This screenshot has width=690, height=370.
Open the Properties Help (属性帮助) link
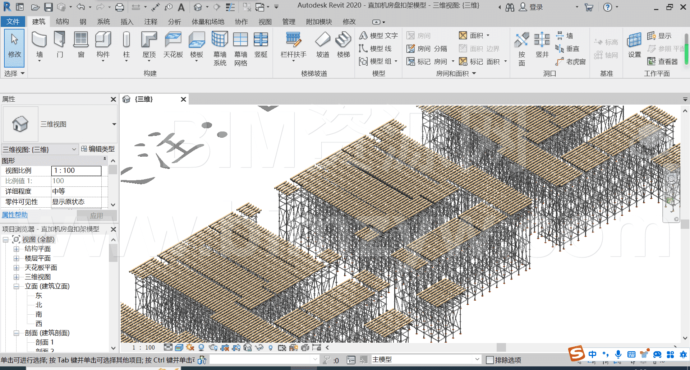pos(15,215)
